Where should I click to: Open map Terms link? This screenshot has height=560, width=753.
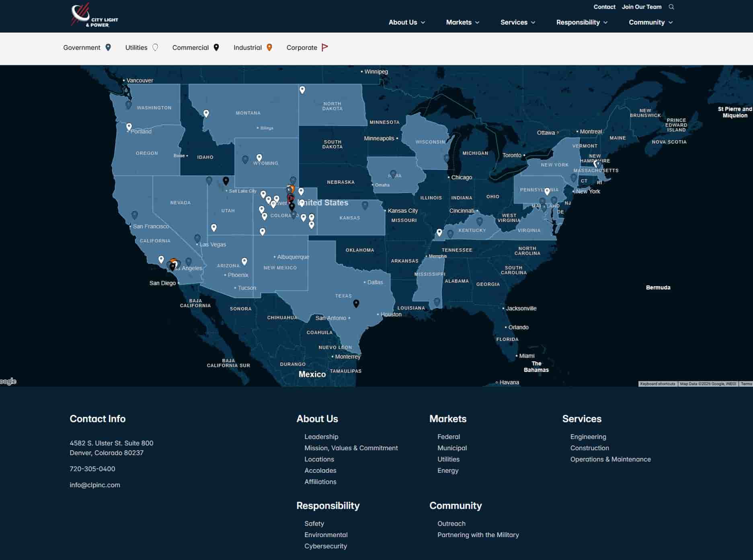(x=746, y=384)
